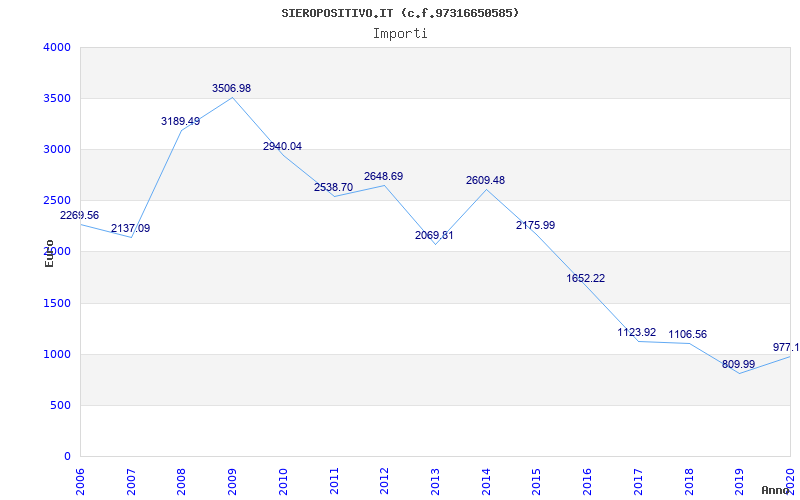Click the 1106.56 data label
The height and width of the screenshot is (500, 800).
(x=688, y=334)
